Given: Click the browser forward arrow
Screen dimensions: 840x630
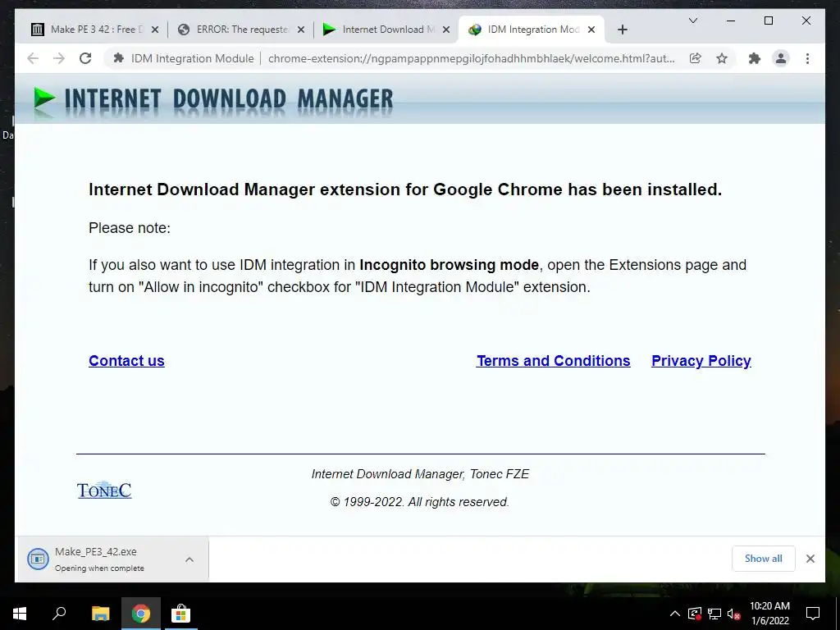Looking at the screenshot, I should (59, 58).
